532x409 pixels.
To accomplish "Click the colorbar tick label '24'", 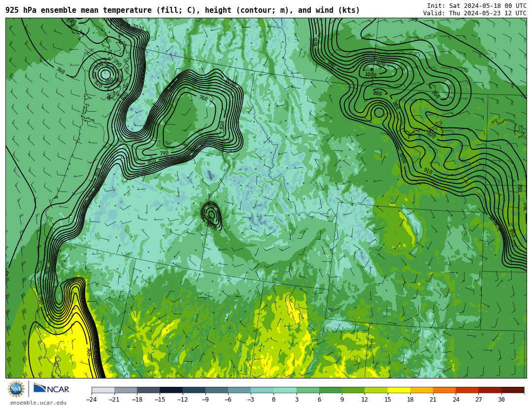I will point(456,400).
